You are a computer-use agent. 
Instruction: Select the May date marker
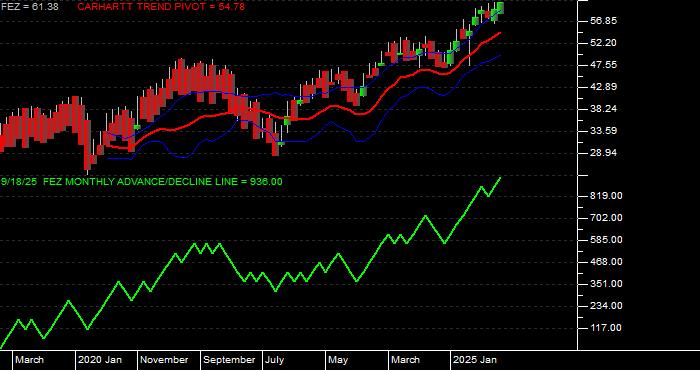(x=338, y=360)
